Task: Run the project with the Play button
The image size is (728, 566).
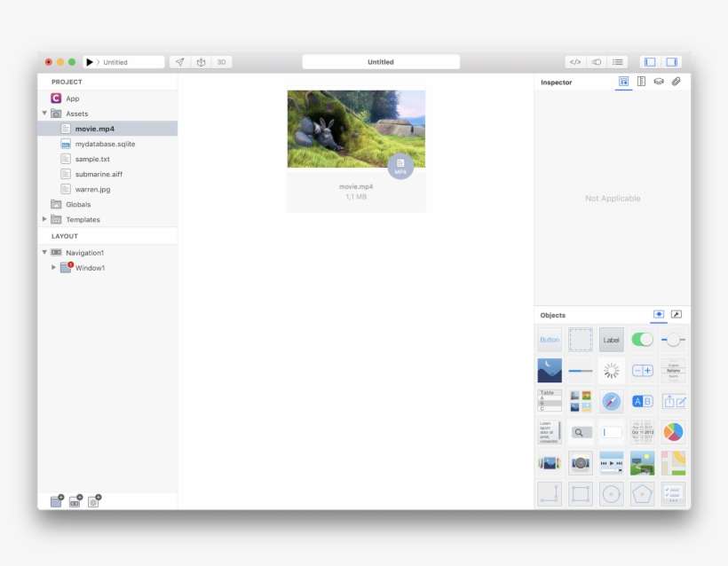Action: coord(90,61)
